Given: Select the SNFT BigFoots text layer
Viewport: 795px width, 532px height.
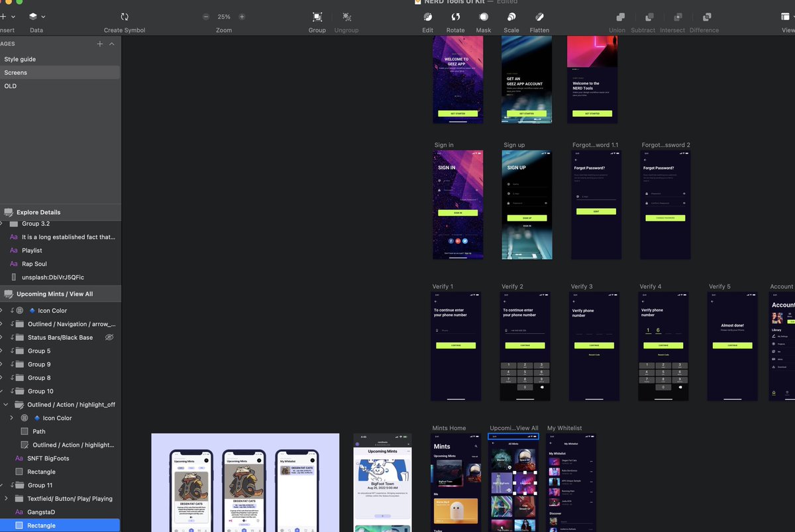Looking at the screenshot, I should (48, 458).
